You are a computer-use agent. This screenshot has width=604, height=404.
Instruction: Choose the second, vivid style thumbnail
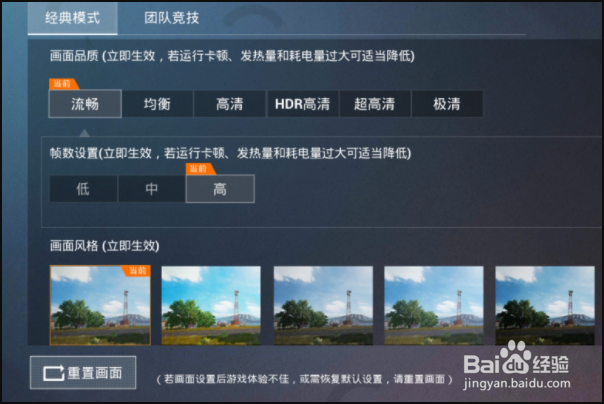[211, 305]
